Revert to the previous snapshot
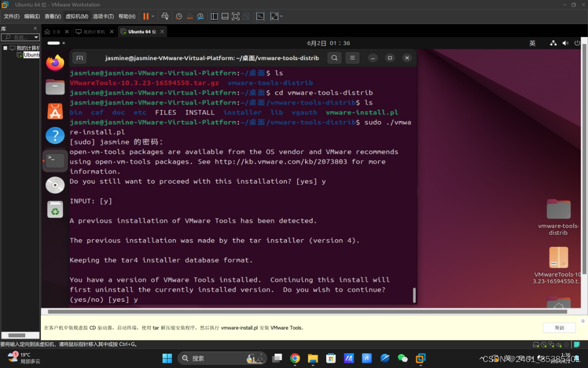The image size is (588, 368). pos(189,16)
